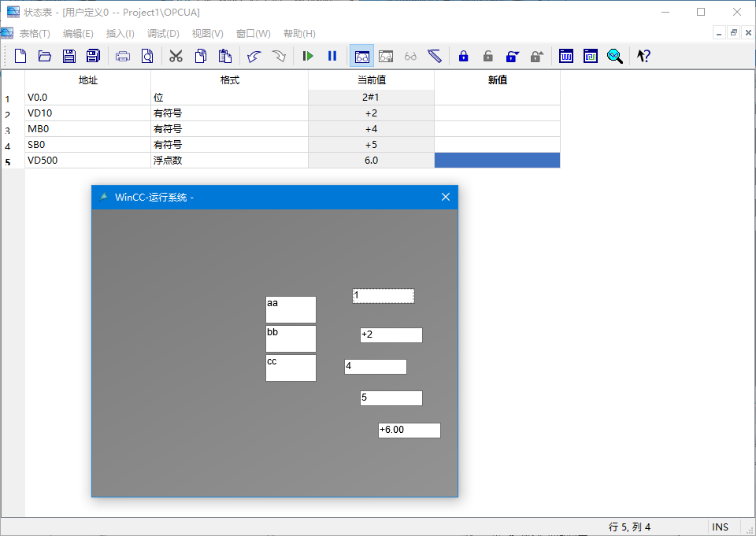Click the WinCC bb text box

pyautogui.click(x=291, y=339)
